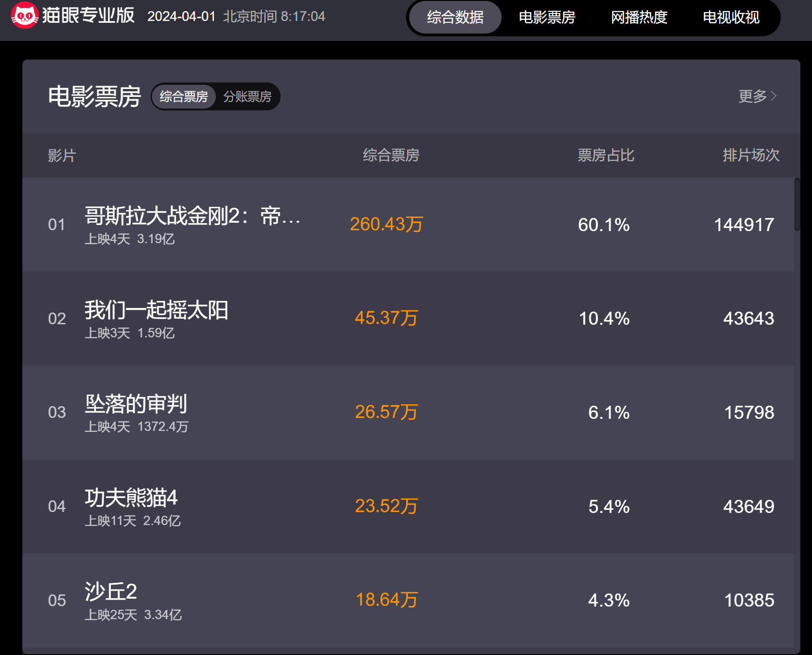Click the Maoyan cat logo icon

[x=24, y=15]
